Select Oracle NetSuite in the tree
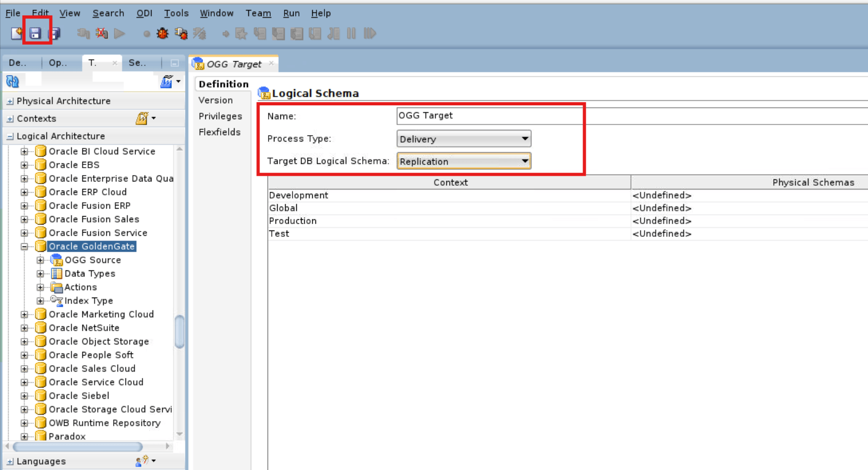 84,328
